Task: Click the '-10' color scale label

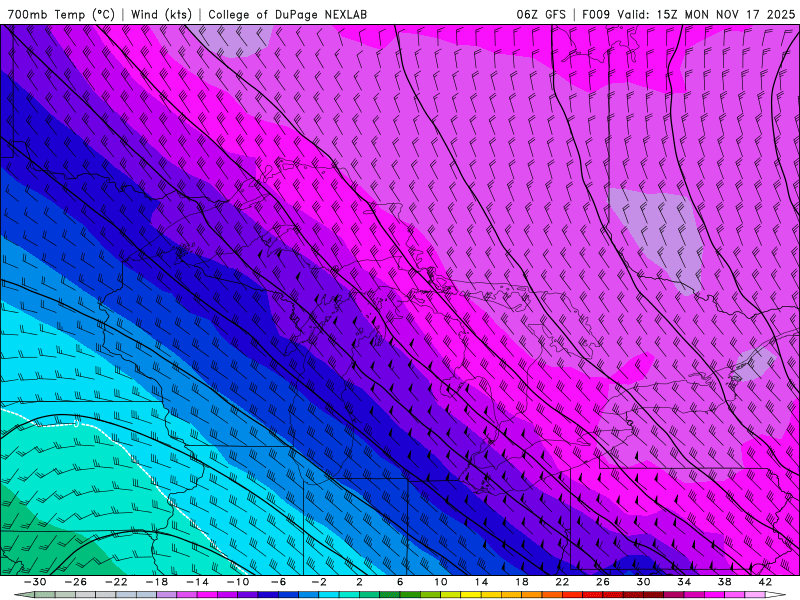Action: coord(238,582)
